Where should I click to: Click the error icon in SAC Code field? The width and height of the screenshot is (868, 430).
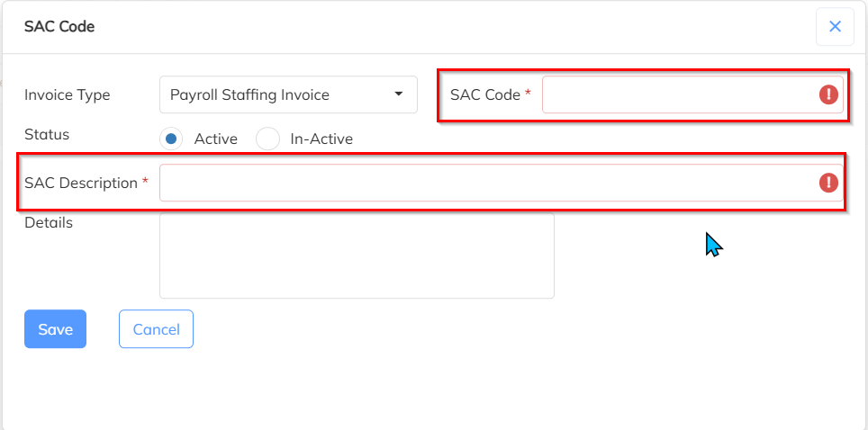tap(828, 94)
